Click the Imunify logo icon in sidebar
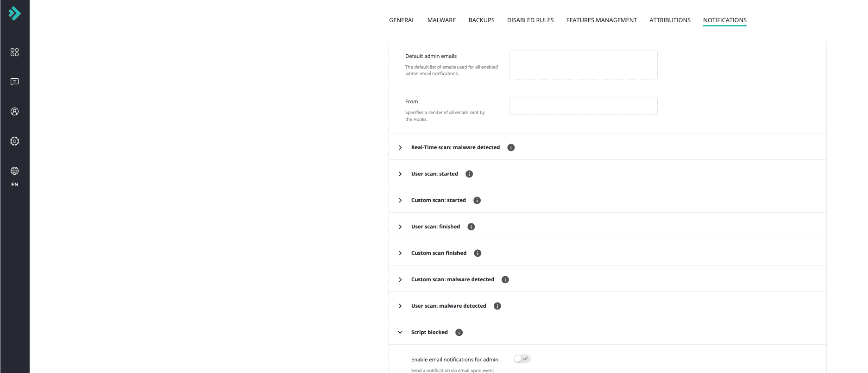 pyautogui.click(x=14, y=13)
